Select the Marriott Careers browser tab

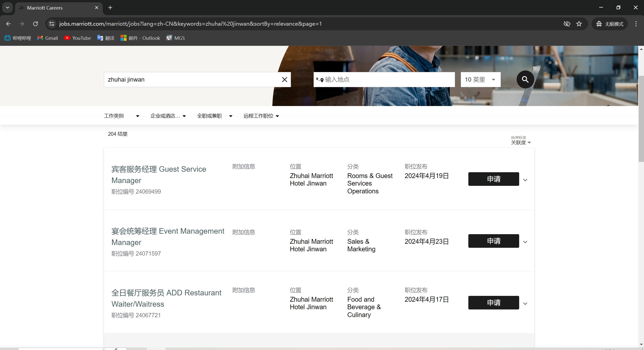59,8
